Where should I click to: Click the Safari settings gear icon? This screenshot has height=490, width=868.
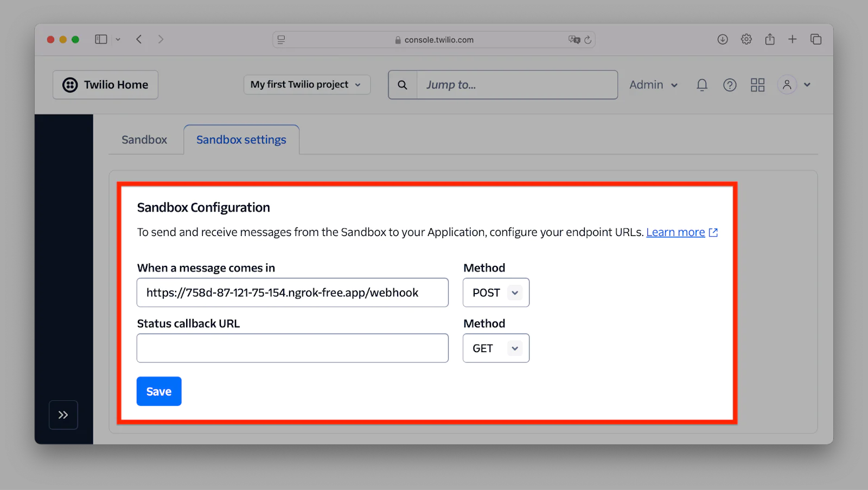coord(746,39)
